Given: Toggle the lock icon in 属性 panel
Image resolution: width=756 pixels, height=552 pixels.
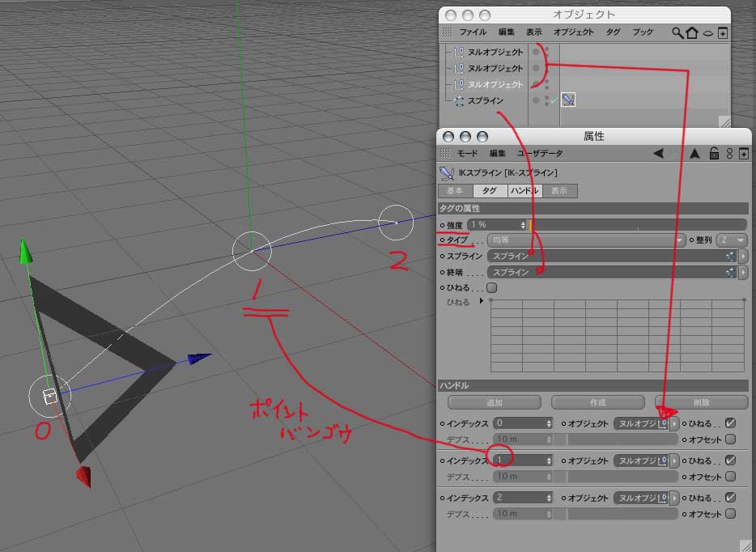Looking at the screenshot, I should [x=714, y=153].
